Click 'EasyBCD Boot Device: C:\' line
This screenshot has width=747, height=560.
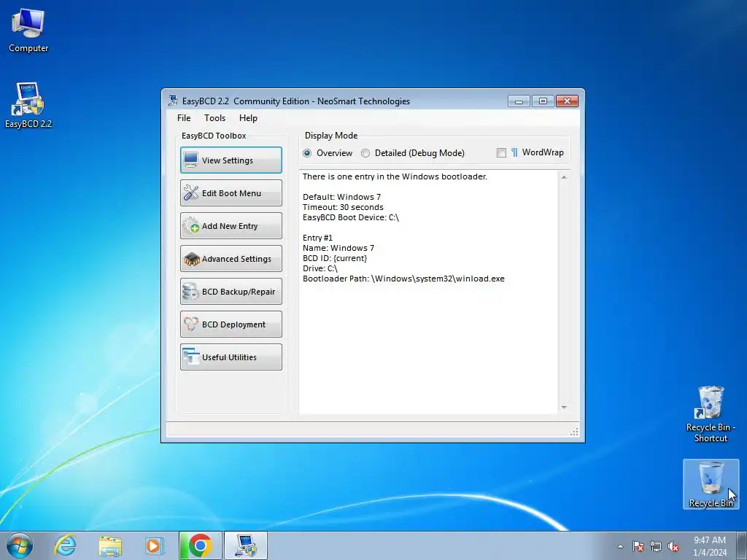[x=351, y=217]
